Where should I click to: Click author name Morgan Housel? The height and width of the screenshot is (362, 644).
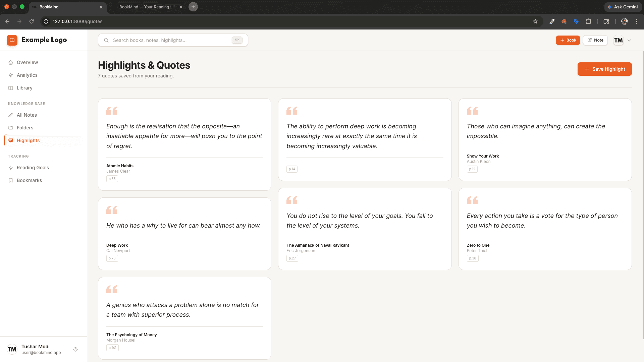coord(121,340)
